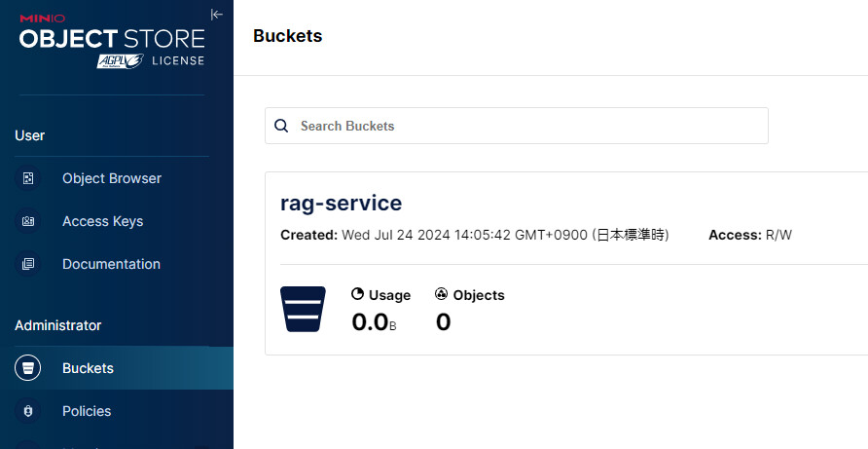Image resolution: width=868 pixels, height=449 pixels.
Task: Click the Buckets sidebar icon
Action: click(28, 368)
